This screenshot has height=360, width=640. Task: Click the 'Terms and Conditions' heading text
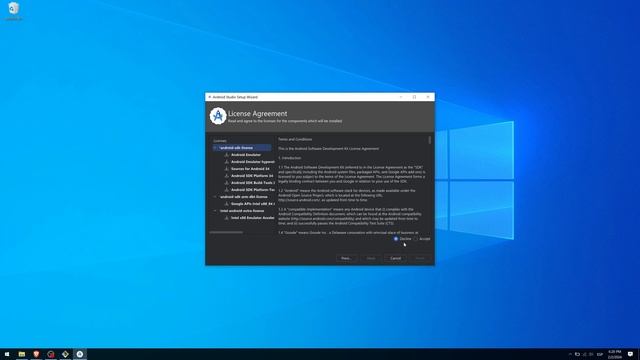coord(295,140)
